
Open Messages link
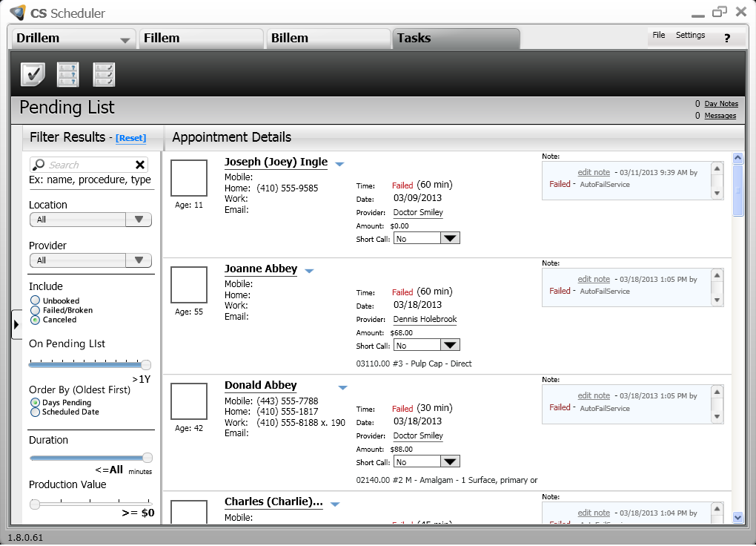[x=720, y=116]
